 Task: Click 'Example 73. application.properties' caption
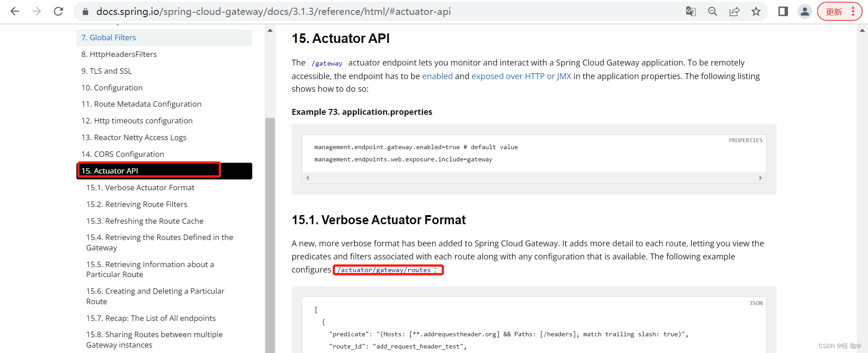click(x=362, y=112)
